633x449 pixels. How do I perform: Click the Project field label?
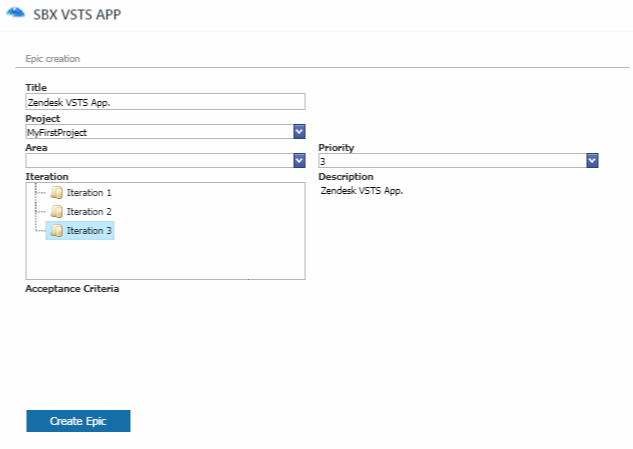point(42,119)
